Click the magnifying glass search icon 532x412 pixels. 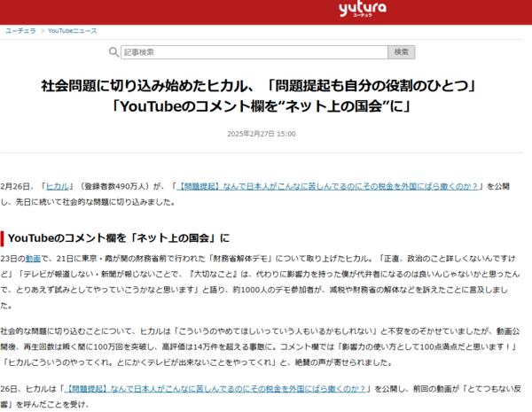click(x=113, y=52)
